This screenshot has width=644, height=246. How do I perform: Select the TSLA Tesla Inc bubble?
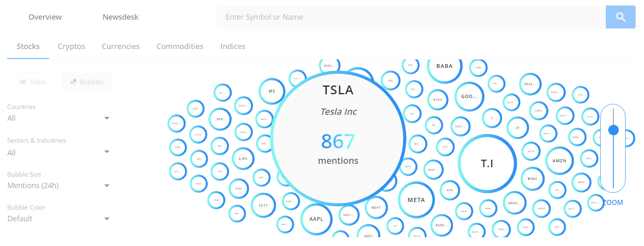coord(338,139)
